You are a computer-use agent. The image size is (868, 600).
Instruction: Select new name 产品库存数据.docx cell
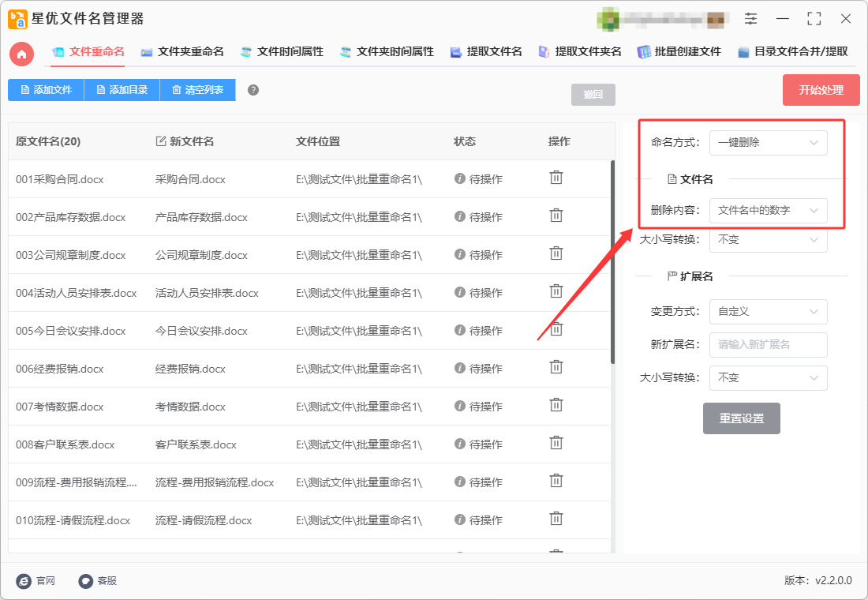[x=201, y=217]
